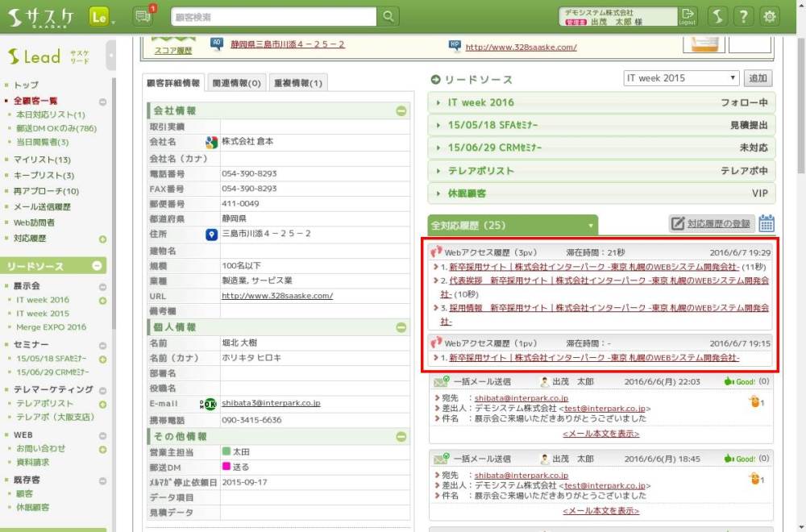Click the magnifier search button
The image size is (806, 532).
pyautogui.click(x=388, y=16)
